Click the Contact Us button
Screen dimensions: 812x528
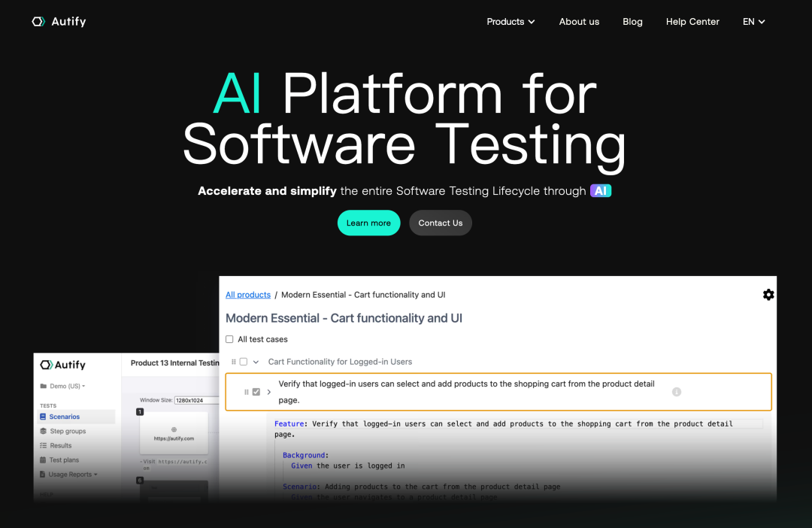click(440, 223)
